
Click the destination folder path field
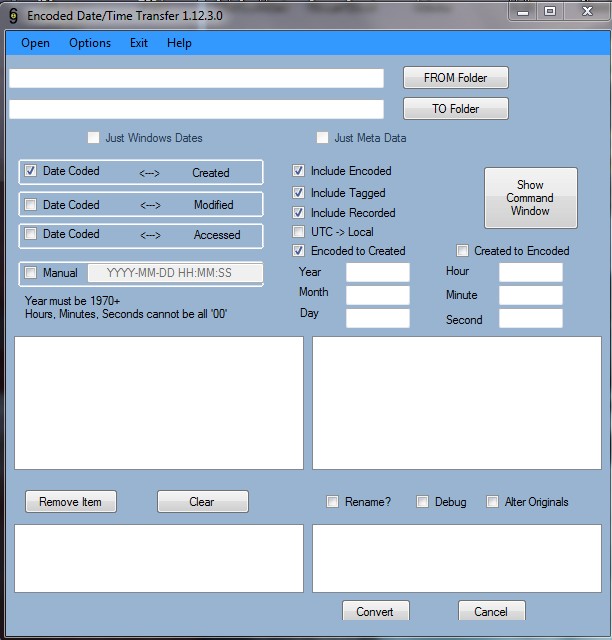pyautogui.click(x=196, y=109)
